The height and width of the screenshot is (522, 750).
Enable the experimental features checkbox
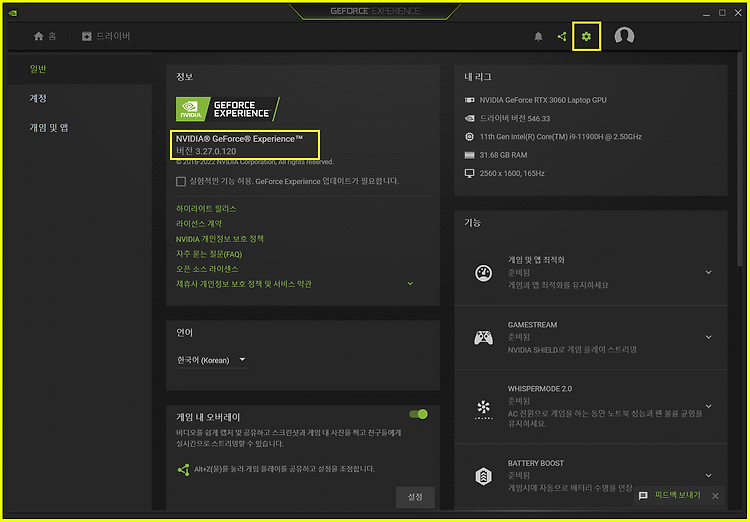coord(181,181)
